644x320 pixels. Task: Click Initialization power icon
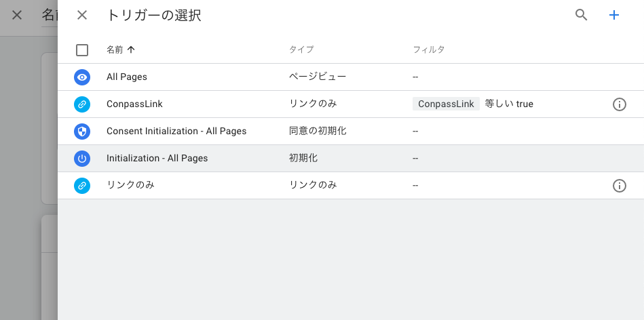coord(82,159)
